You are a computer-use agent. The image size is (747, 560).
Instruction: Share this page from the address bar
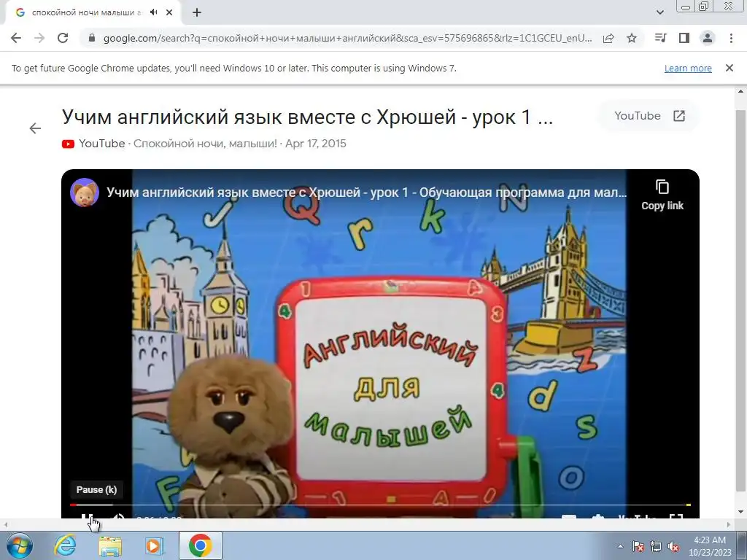pyautogui.click(x=608, y=38)
